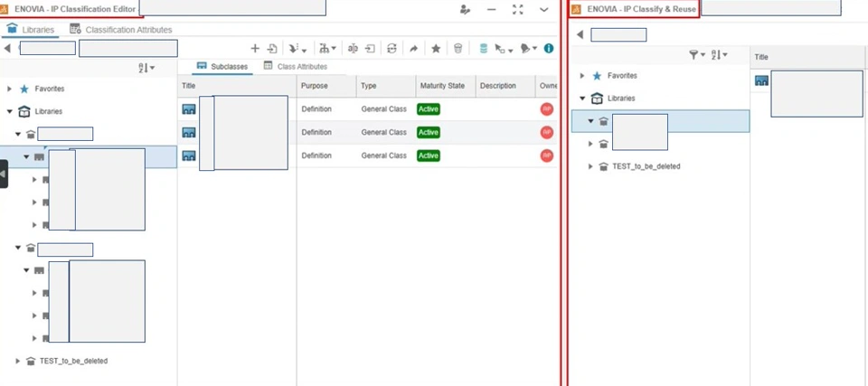Switch to the Libraries tab
This screenshot has height=386, width=868.
31,29
